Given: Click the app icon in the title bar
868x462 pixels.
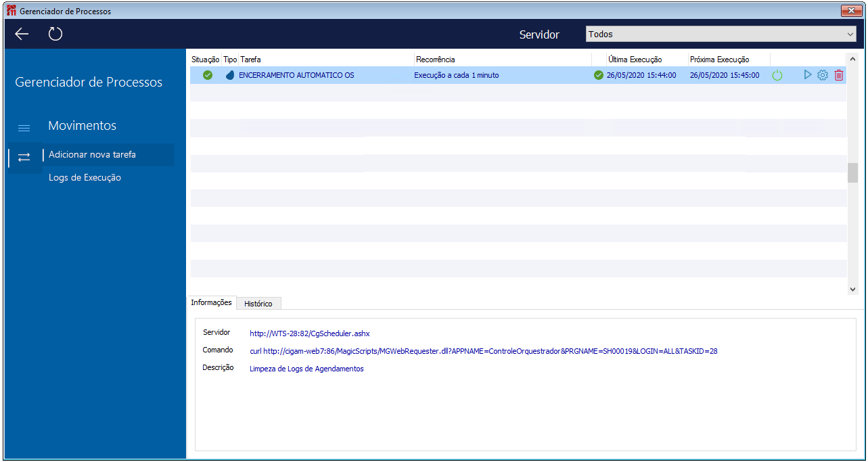Looking at the screenshot, I should (x=11, y=11).
